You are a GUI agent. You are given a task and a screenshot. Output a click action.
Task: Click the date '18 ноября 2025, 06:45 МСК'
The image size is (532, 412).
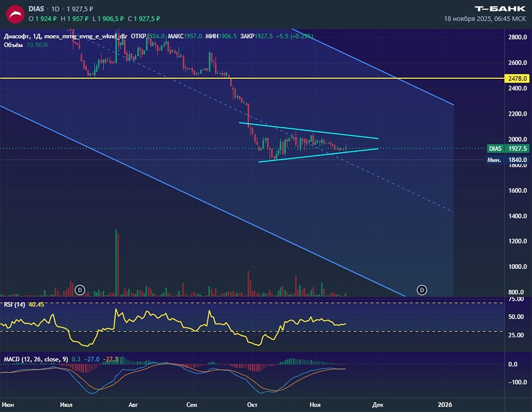tap(485, 19)
